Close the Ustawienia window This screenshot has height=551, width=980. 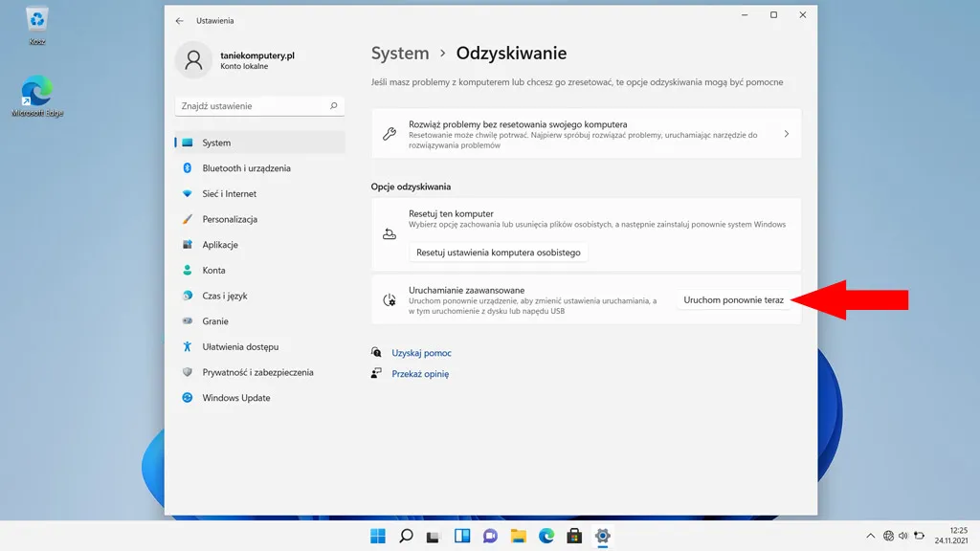[x=803, y=15]
